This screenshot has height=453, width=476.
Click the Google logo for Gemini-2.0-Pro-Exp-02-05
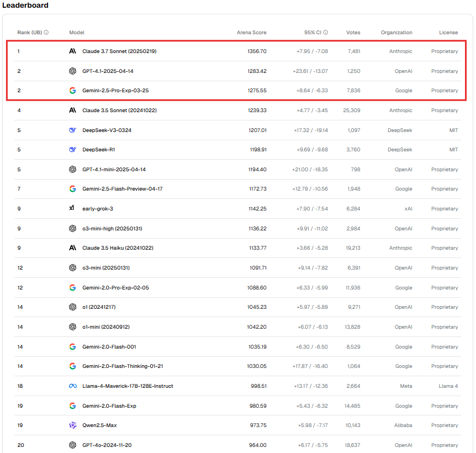pyautogui.click(x=72, y=287)
